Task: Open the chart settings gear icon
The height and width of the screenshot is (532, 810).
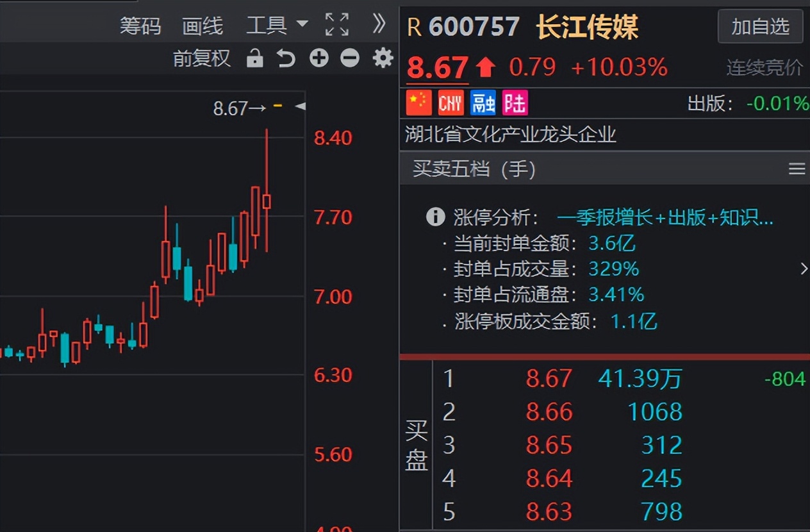Action: (382, 58)
